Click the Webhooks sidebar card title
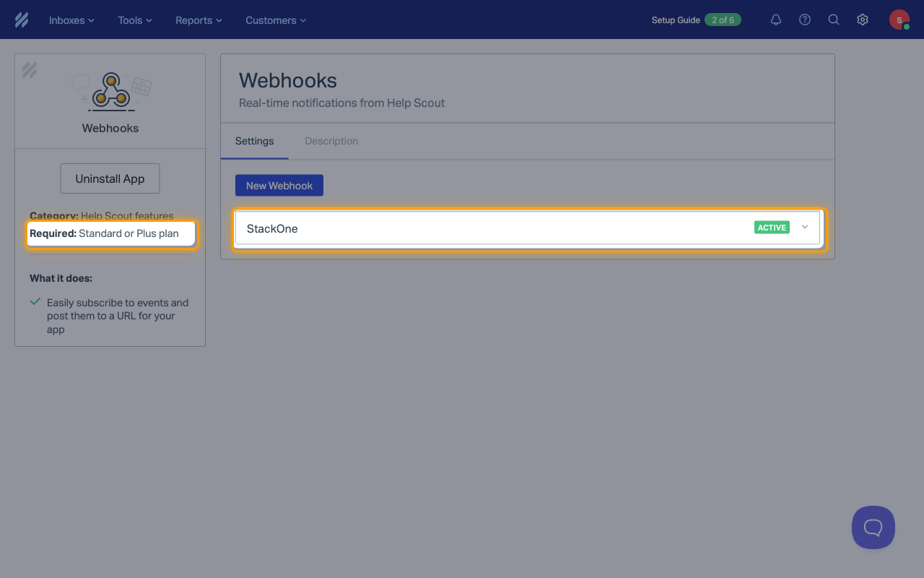Image resolution: width=924 pixels, height=578 pixels. click(110, 128)
